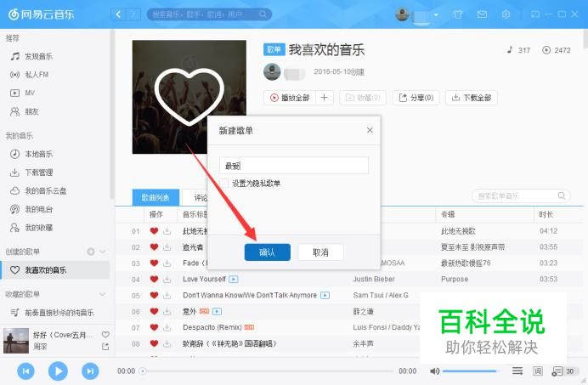588x385 pixels.
Task: Open 我的电台
Action: pyautogui.click(x=31, y=209)
